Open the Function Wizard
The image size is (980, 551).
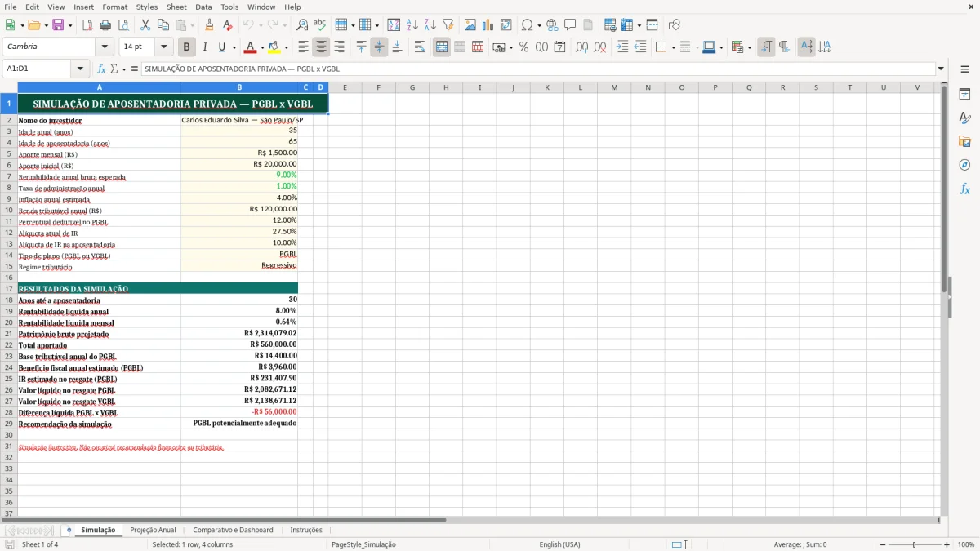click(102, 69)
